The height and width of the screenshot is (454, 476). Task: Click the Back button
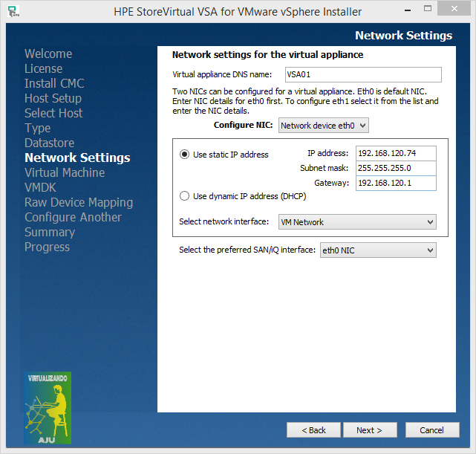click(x=313, y=430)
